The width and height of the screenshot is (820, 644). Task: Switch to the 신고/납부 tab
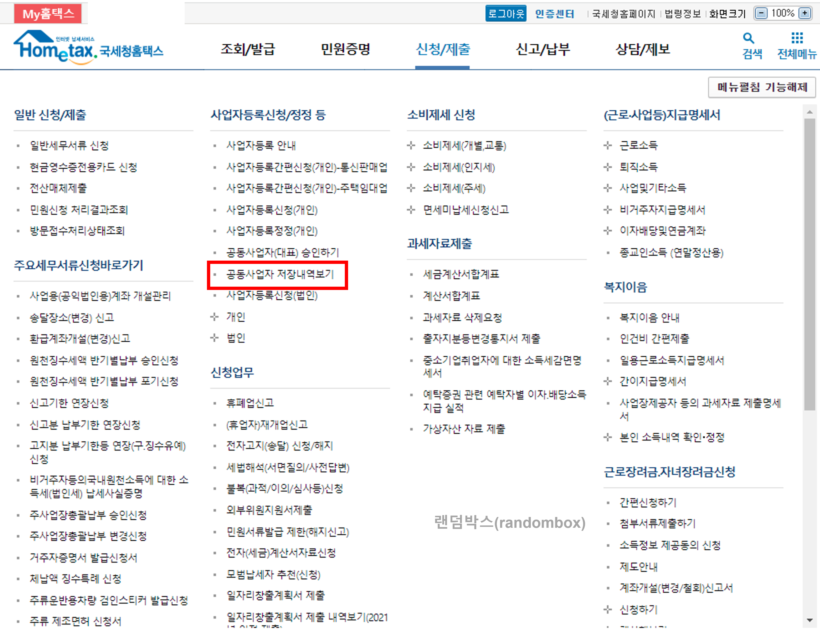[x=544, y=49]
